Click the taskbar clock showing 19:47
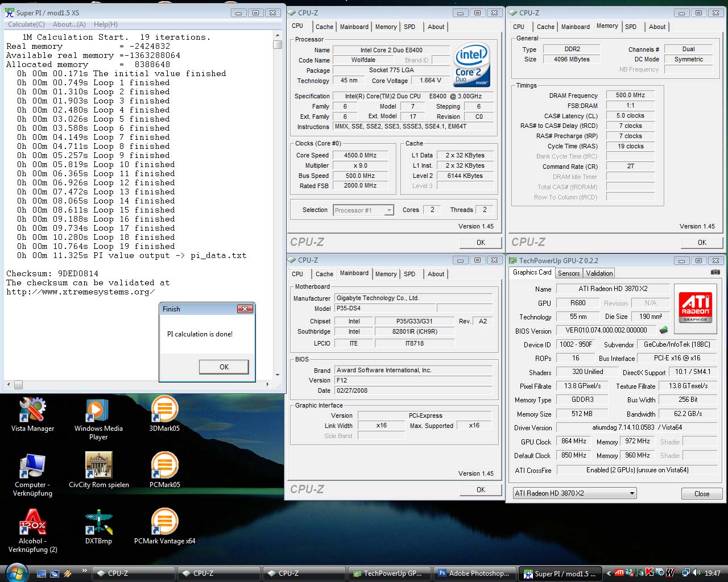 (712, 573)
